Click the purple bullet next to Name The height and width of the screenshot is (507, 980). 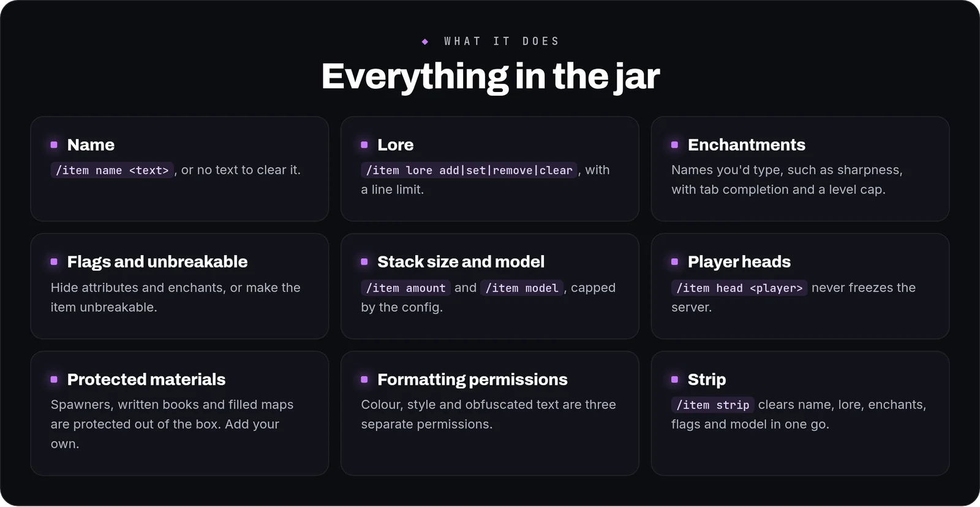point(54,145)
